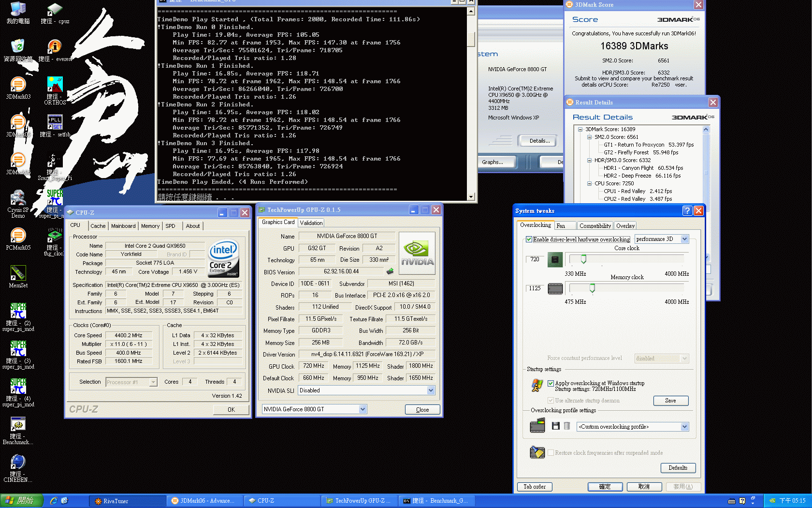Open the Validation tab in GPU-Z
Viewport: 812px width, 508px height.
click(x=311, y=223)
